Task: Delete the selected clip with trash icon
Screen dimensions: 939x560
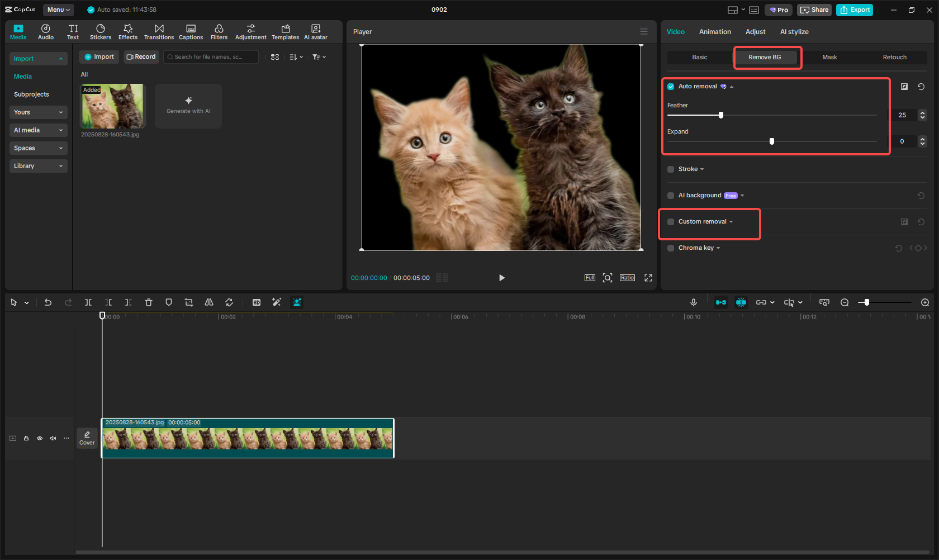Action: coord(149,302)
